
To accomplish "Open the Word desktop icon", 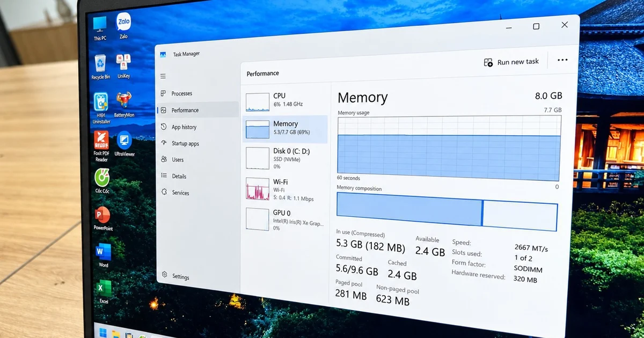I will 103,256.
